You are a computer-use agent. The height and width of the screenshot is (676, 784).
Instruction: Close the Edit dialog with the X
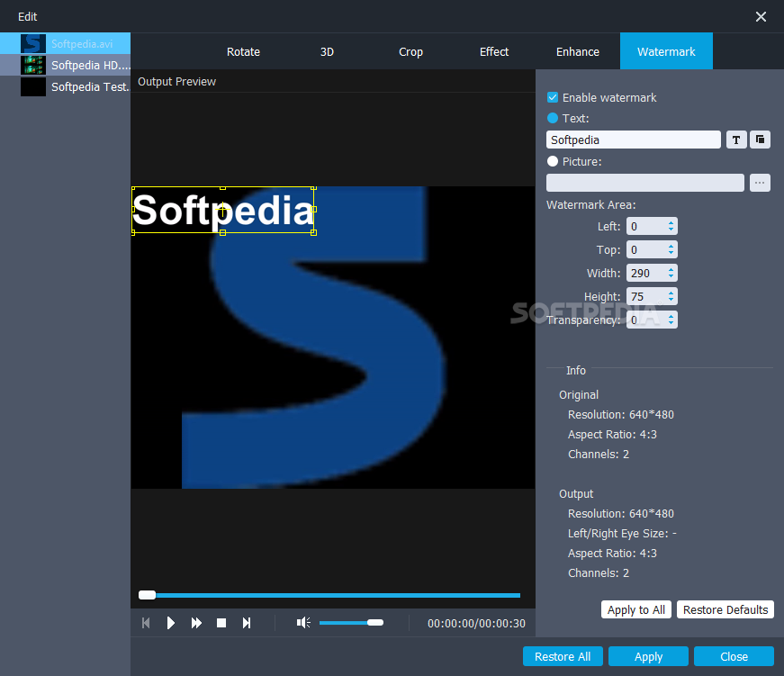tap(761, 17)
